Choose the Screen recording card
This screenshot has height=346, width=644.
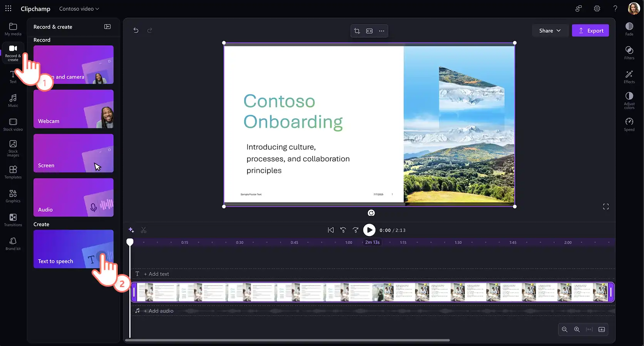[74, 153]
